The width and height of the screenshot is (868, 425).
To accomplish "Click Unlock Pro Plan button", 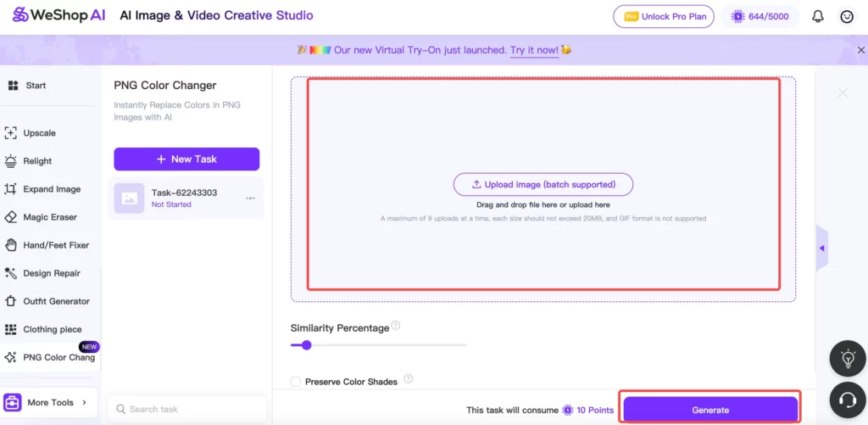I will (x=664, y=17).
